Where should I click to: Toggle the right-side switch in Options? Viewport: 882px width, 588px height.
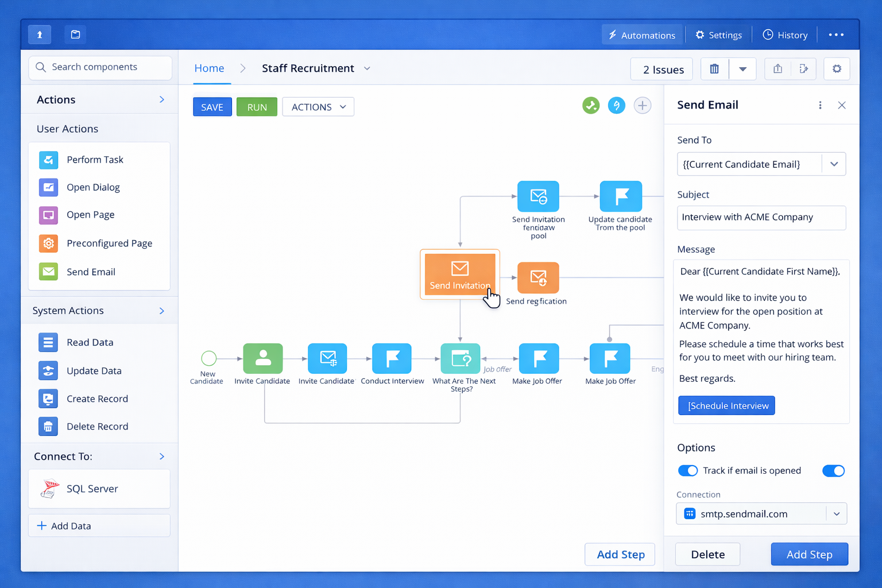(x=833, y=471)
